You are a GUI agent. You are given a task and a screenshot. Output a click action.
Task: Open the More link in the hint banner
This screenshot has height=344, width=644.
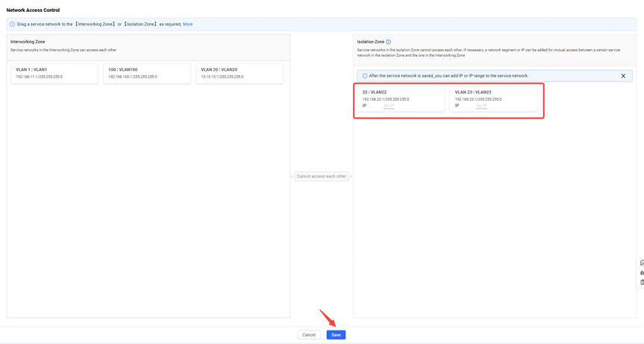tap(188, 24)
